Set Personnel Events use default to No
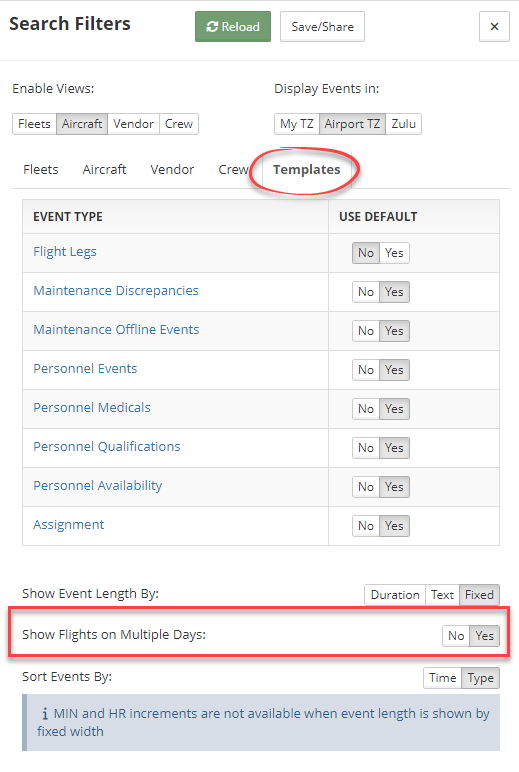The width and height of the screenshot is (519, 772). (x=366, y=370)
